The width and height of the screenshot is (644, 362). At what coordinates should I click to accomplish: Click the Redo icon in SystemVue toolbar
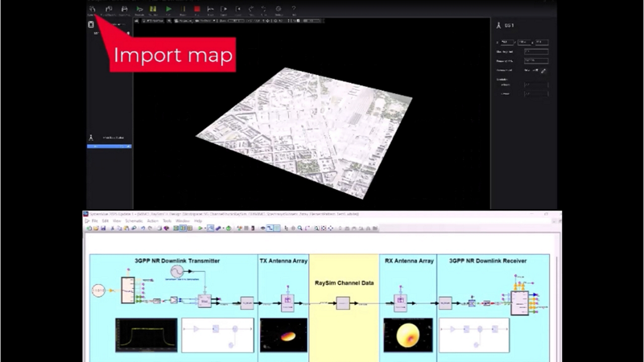[x=150, y=228]
